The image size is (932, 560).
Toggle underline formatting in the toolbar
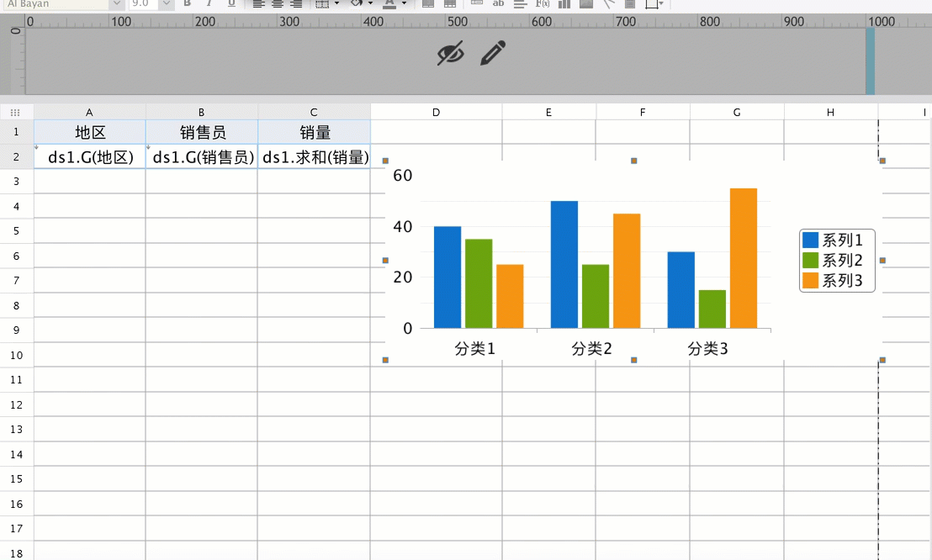click(x=231, y=3)
